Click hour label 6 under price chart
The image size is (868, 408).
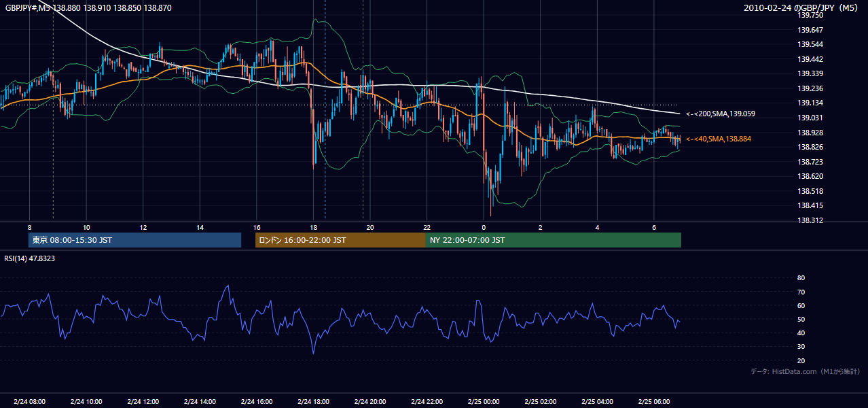[x=654, y=227]
